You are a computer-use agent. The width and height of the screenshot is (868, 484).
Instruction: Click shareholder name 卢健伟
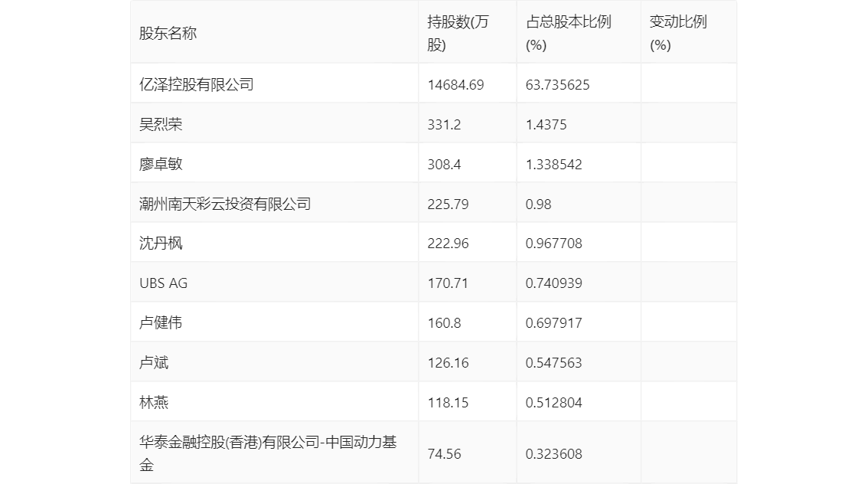[161, 323]
